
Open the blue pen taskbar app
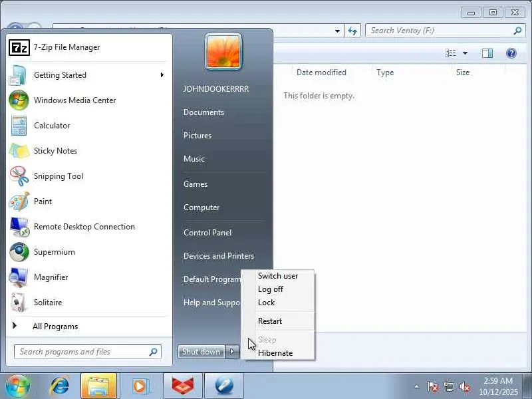tap(224, 386)
